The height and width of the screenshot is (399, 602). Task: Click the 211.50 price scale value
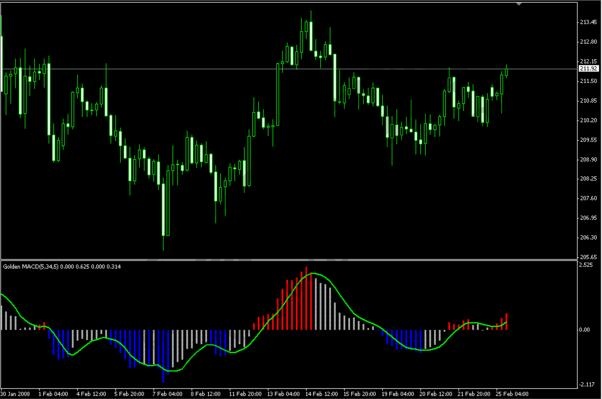click(x=589, y=81)
